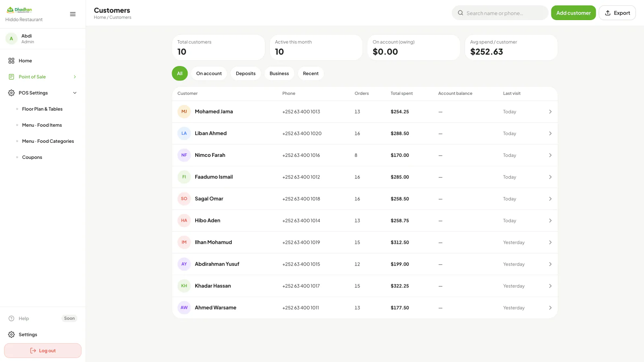Click the Export button
The image size is (644, 362).
617,13
